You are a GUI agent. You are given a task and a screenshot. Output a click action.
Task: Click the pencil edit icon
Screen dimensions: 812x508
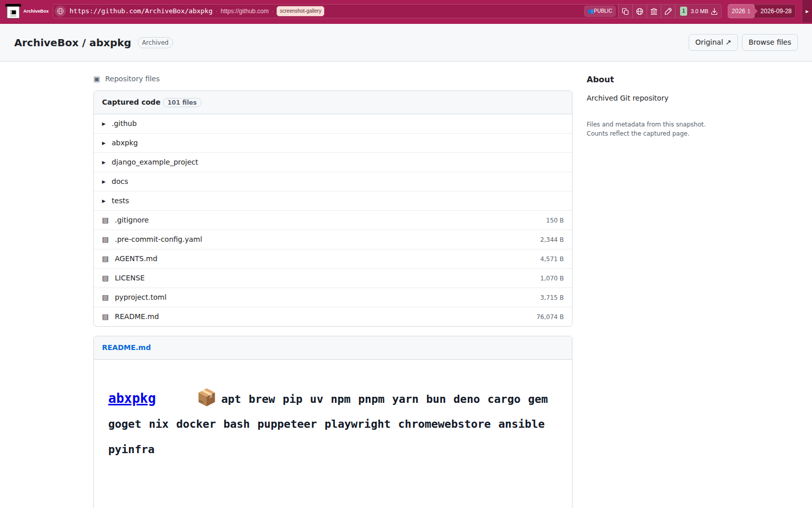[668, 11]
